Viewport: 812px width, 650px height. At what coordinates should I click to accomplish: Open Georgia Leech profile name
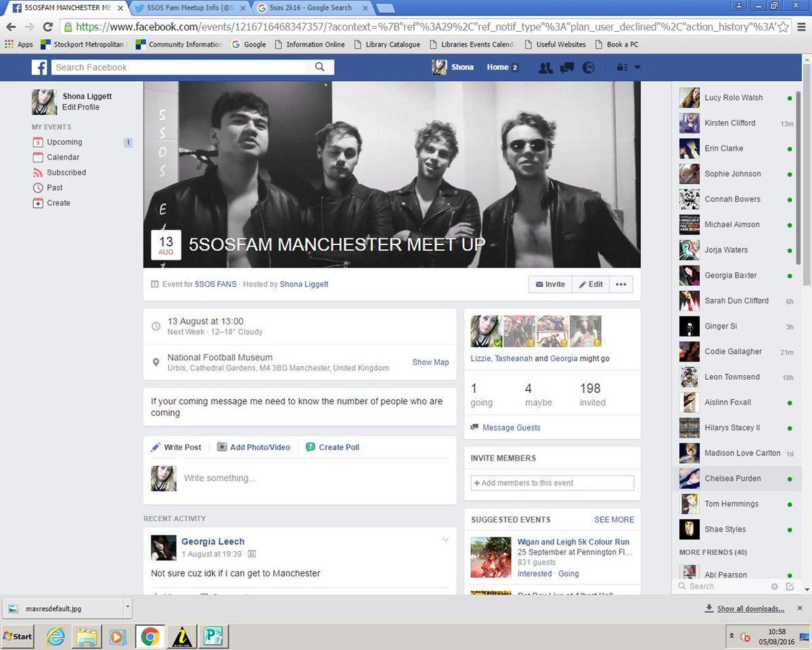pyautogui.click(x=212, y=542)
